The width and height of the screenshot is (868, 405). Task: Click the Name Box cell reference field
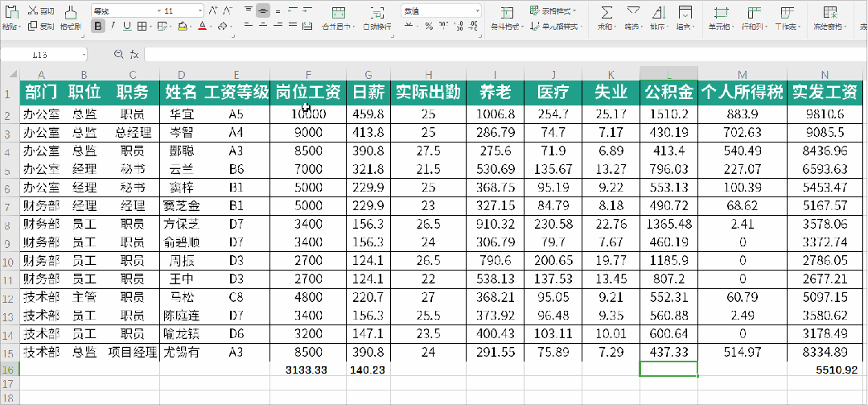click(40, 54)
